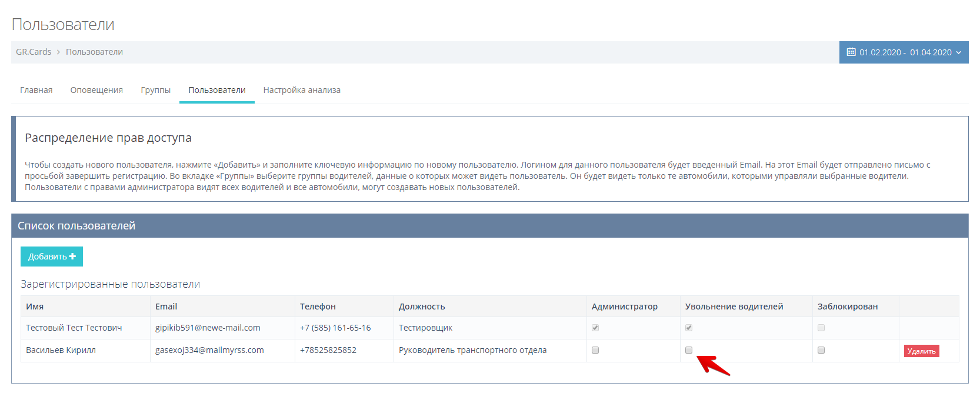Image resolution: width=980 pixels, height=393 pixels.
Task: Click the calendar icon in date range
Action: point(851,52)
